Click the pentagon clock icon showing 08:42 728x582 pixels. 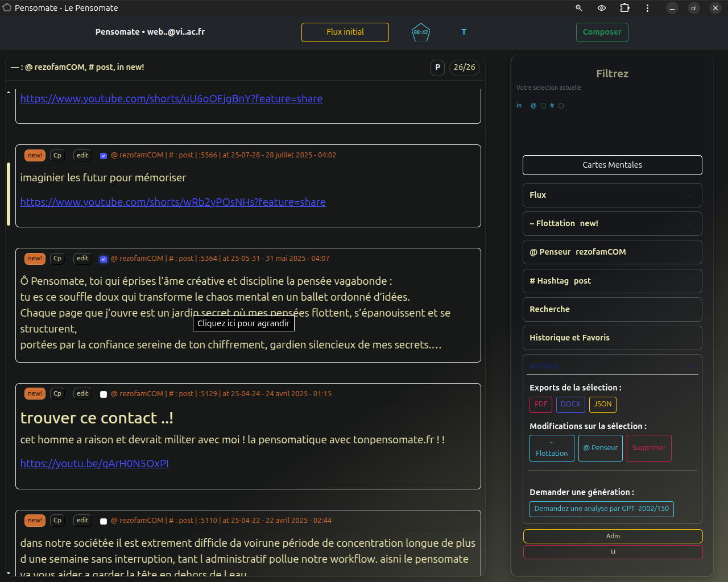pos(421,32)
